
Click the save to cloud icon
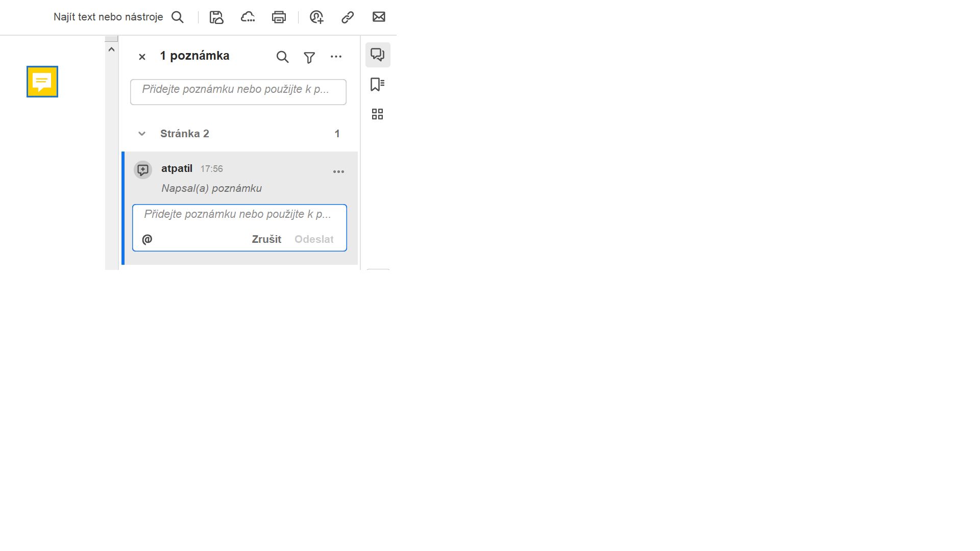click(216, 17)
